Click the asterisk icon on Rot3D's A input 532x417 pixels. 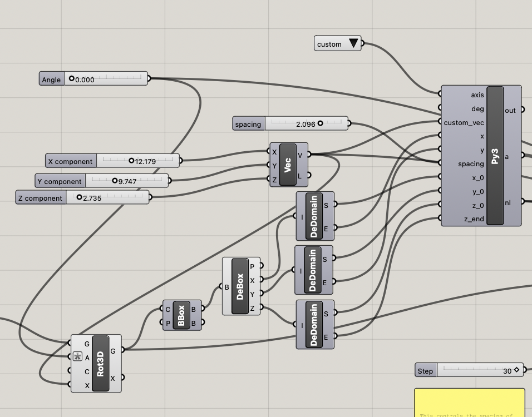(77, 357)
